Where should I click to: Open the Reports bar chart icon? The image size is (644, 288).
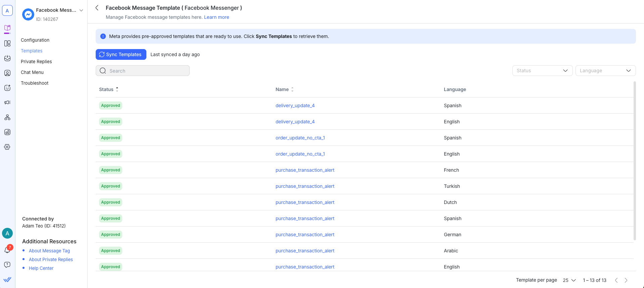click(7, 132)
